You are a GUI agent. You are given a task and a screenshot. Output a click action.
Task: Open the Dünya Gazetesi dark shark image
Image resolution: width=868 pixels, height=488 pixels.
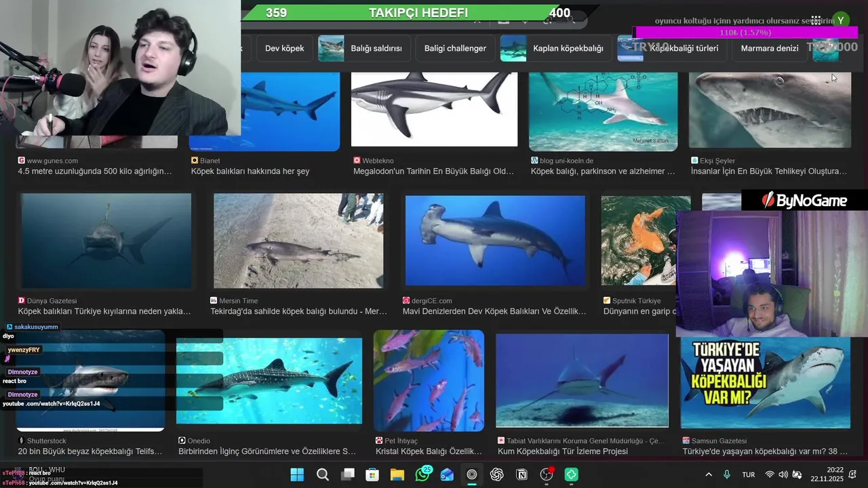click(106, 241)
